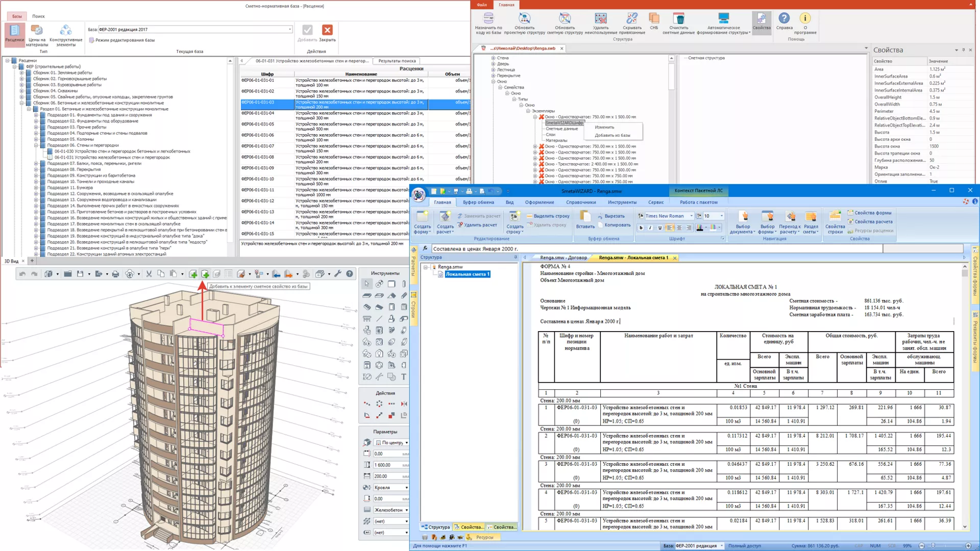This screenshot has height=551, width=980.
Task: Open the Кровля parameter dropdown
Action: [407, 488]
